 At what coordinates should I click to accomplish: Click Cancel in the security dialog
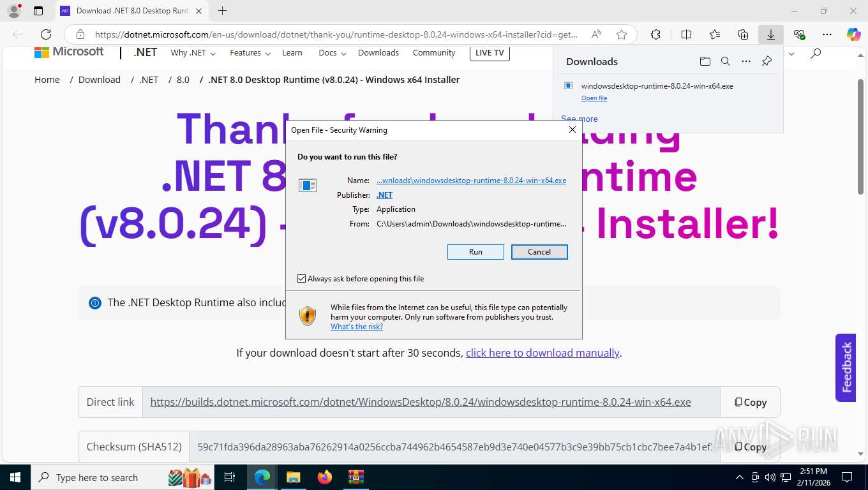(x=539, y=252)
